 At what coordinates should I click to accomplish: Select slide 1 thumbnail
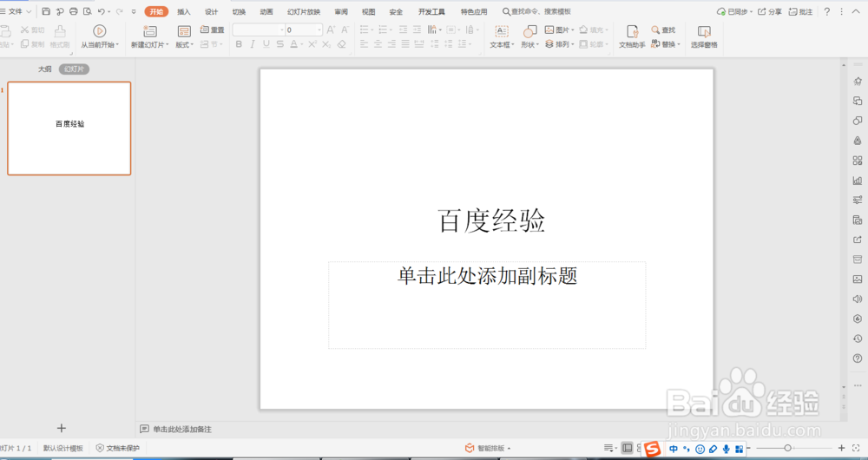tap(69, 128)
